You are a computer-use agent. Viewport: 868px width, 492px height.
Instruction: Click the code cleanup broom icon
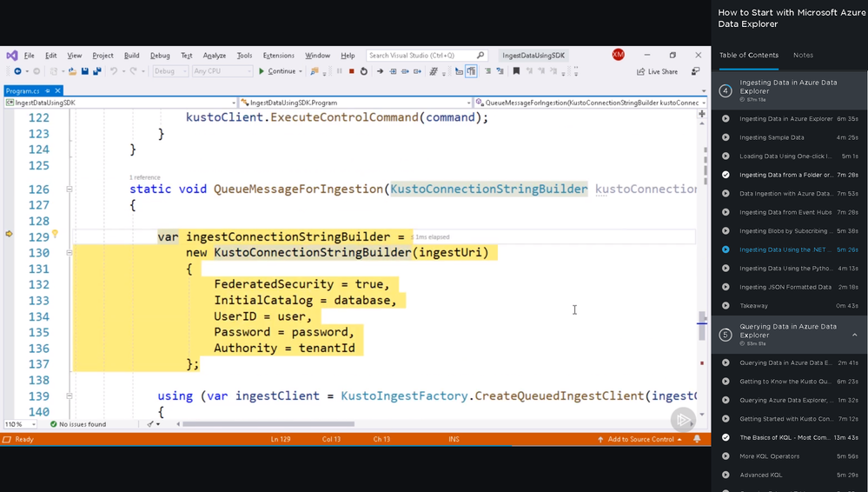pos(150,424)
